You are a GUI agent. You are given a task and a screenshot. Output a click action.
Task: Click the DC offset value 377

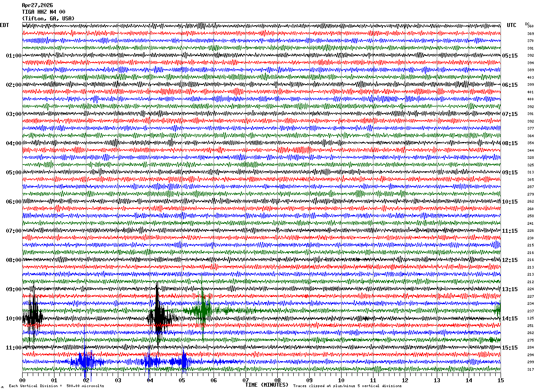(530, 128)
